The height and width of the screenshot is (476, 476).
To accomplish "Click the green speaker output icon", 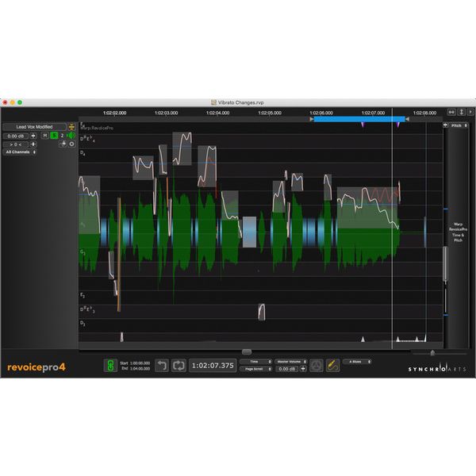I will [x=71, y=136].
